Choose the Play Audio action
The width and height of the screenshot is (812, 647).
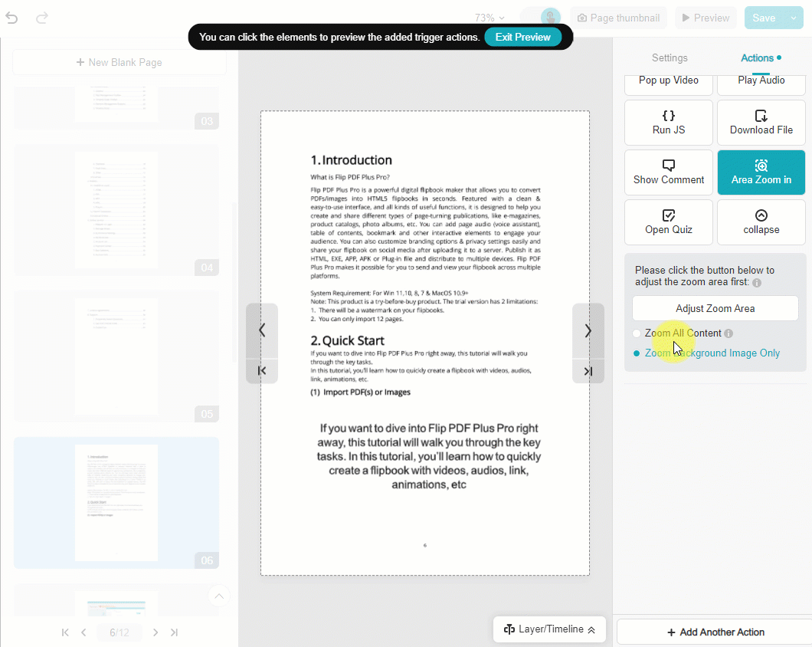pyautogui.click(x=761, y=83)
